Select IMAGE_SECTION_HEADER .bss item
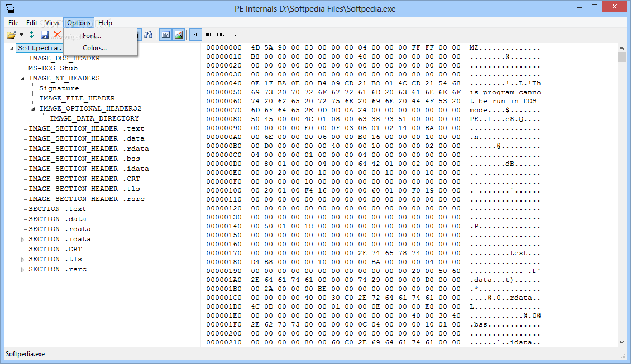Image resolution: width=631 pixels, height=364 pixels. pyautogui.click(x=84, y=159)
